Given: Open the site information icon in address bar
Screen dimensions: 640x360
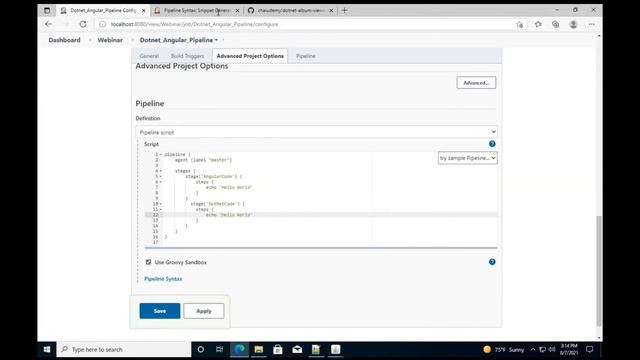Looking at the screenshot, I should click(102, 24).
